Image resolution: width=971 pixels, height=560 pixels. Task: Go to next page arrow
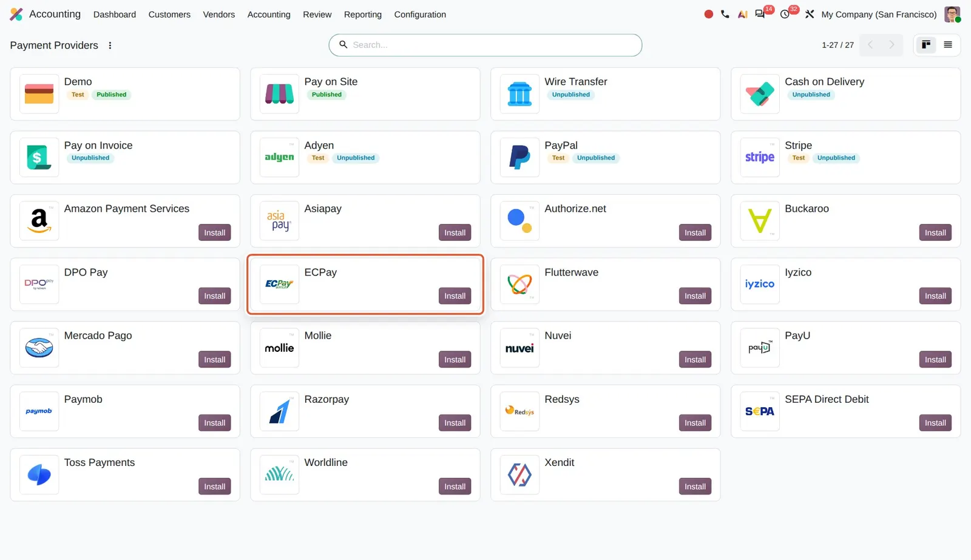(x=891, y=45)
